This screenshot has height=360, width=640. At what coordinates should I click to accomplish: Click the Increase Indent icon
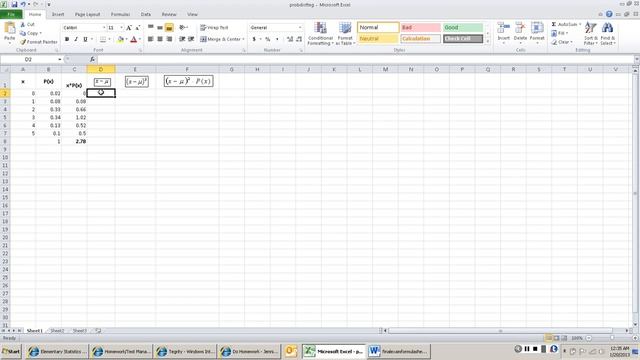point(191,39)
